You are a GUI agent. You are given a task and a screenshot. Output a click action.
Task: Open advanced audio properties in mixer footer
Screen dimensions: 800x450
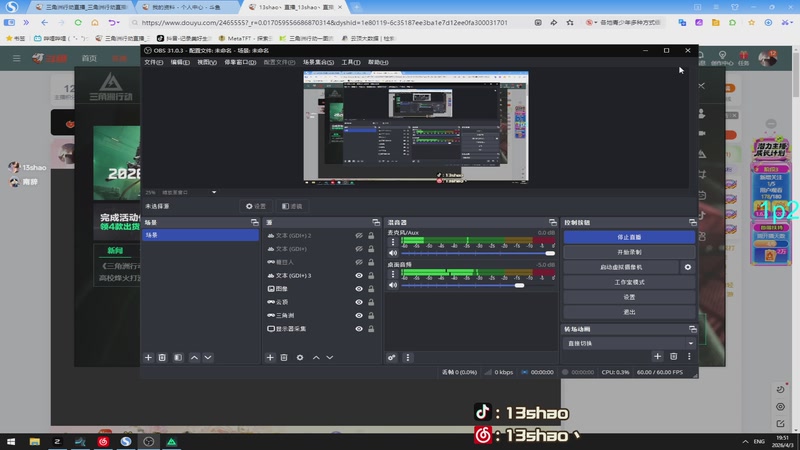pyautogui.click(x=392, y=358)
